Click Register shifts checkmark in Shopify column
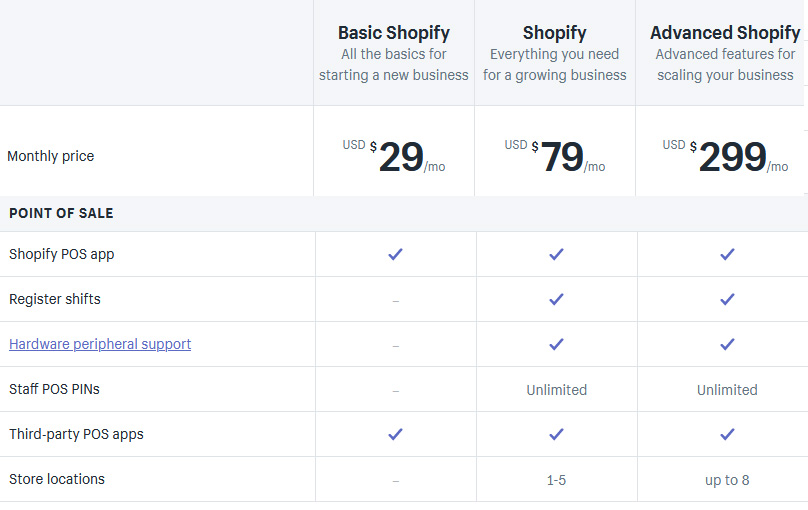This screenshot has height=510, width=808. pyautogui.click(x=556, y=299)
